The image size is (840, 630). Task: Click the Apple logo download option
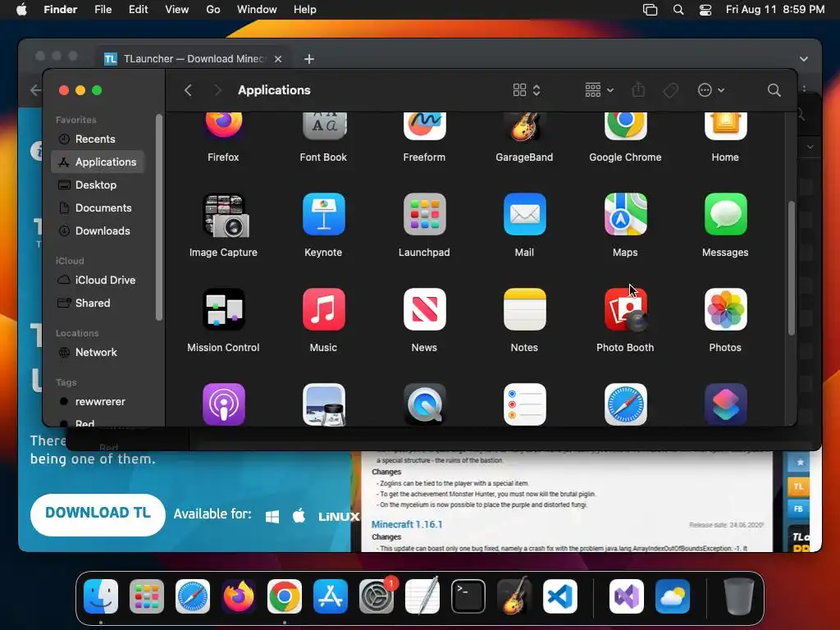click(x=299, y=516)
